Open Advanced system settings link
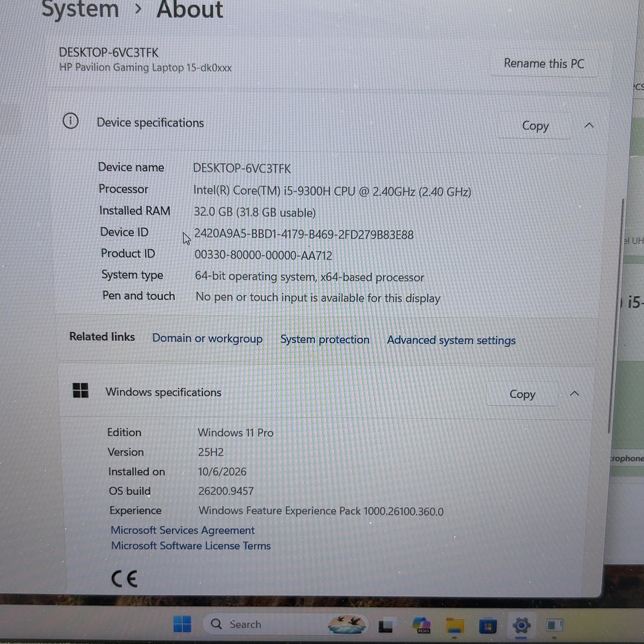 pyautogui.click(x=451, y=340)
